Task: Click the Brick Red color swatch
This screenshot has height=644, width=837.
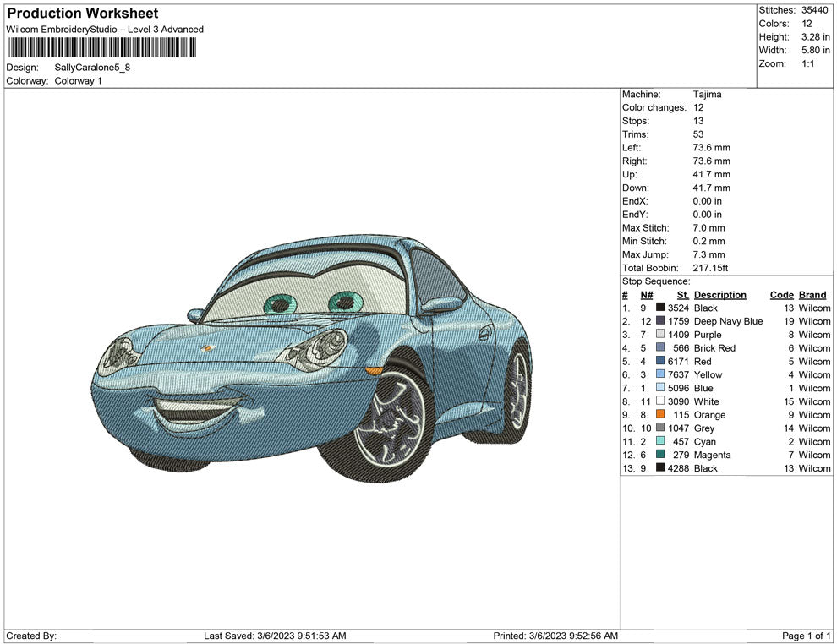Action: click(660, 348)
